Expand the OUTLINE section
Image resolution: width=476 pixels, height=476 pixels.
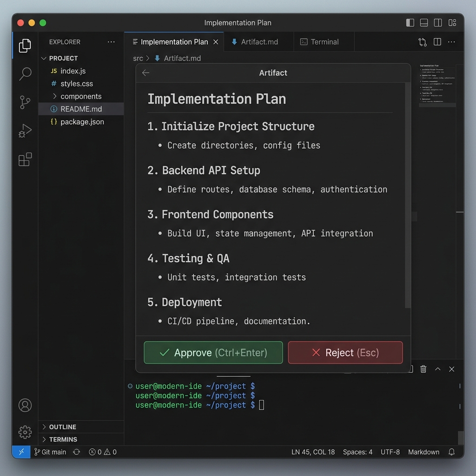click(62, 427)
